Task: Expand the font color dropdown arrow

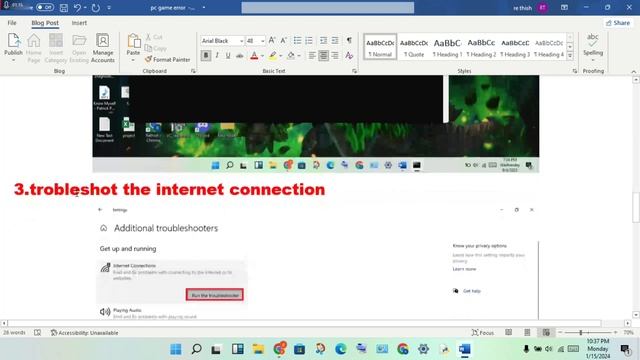Action: pyautogui.click(x=262, y=56)
